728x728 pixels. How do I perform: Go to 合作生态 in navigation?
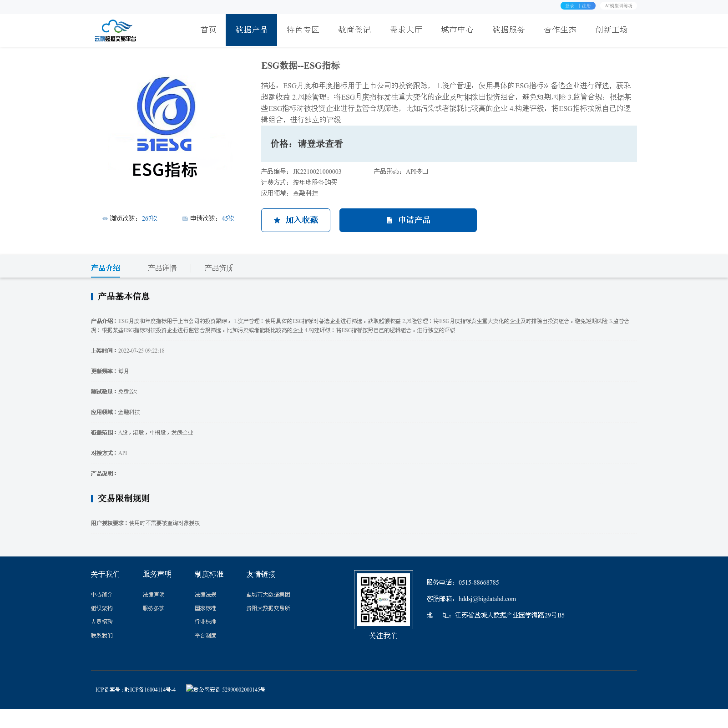click(560, 30)
